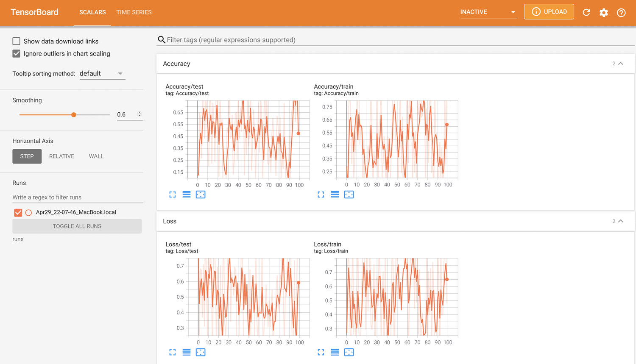Fit Loss/test chart domain to data
Screen dimensions: 636x364
pos(201,352)
